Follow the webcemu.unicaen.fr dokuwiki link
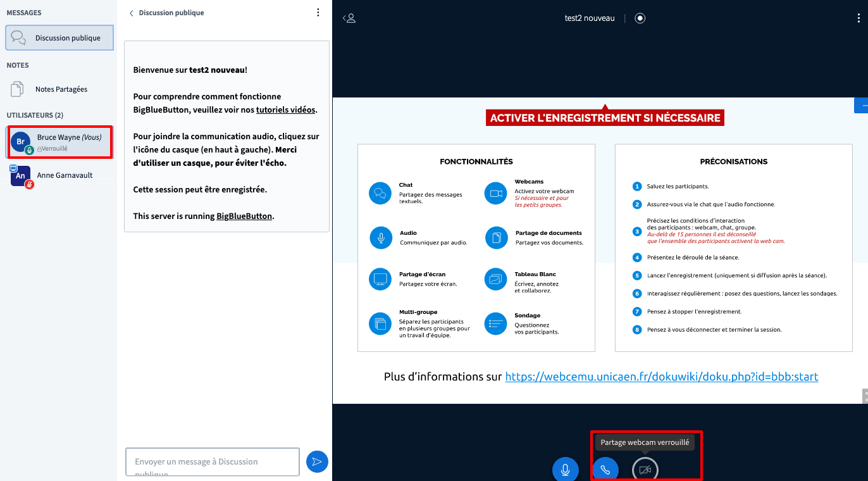This screenshot has width=868, height=481. pyautogui.click(x=661, y=377)
